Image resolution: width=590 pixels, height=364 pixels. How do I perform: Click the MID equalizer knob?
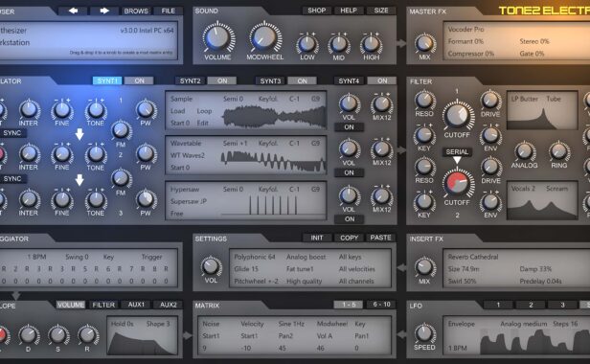point(339,44)
